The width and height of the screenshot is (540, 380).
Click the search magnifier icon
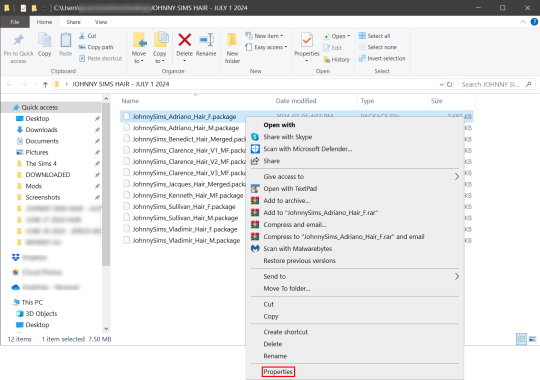click(x=529, y=84)
